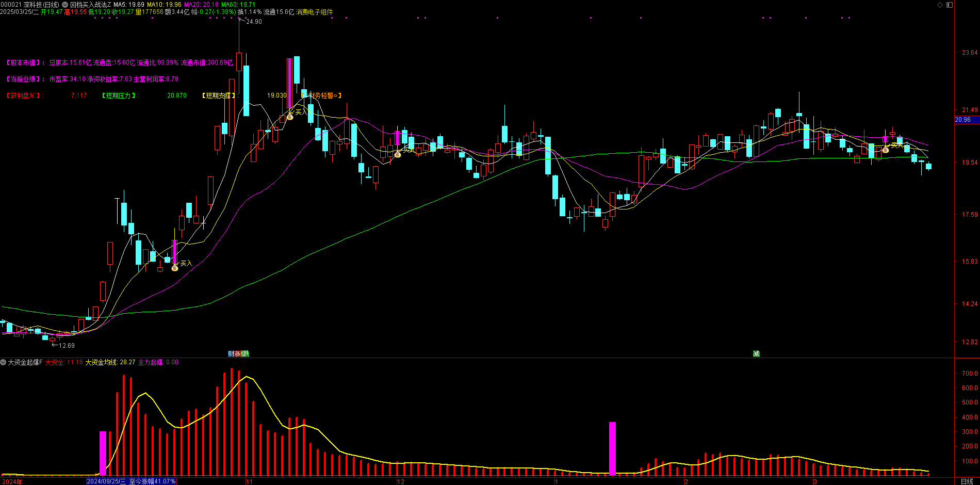Click the diamond icon at top right
Image resolution: width=980 pixels, height=485 pixels.
940,5
